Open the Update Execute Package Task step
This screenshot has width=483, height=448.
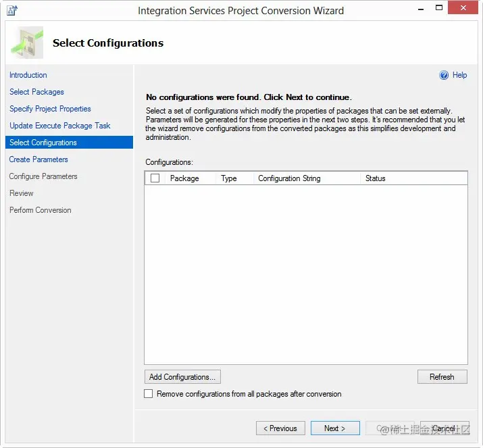(x=59, y=126)
